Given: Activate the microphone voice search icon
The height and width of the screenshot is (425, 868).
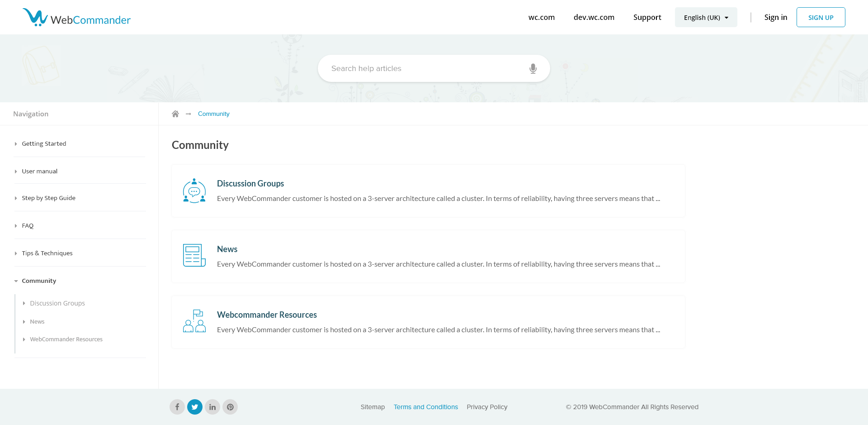Looking at the screenshot, I should coord(533,68).
